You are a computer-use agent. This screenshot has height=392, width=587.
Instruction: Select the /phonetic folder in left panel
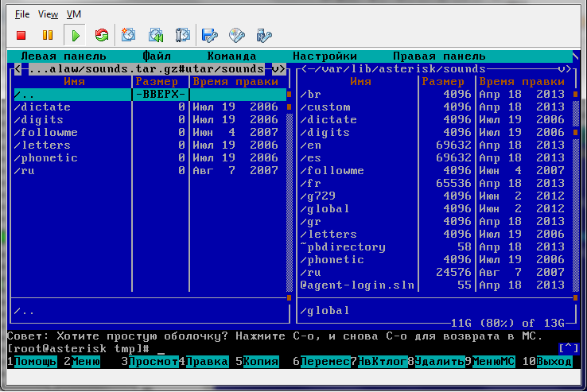[46, 158]
